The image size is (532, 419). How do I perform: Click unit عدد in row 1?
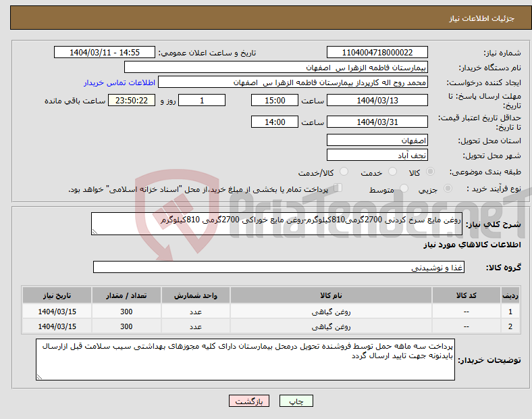point(196,312)
